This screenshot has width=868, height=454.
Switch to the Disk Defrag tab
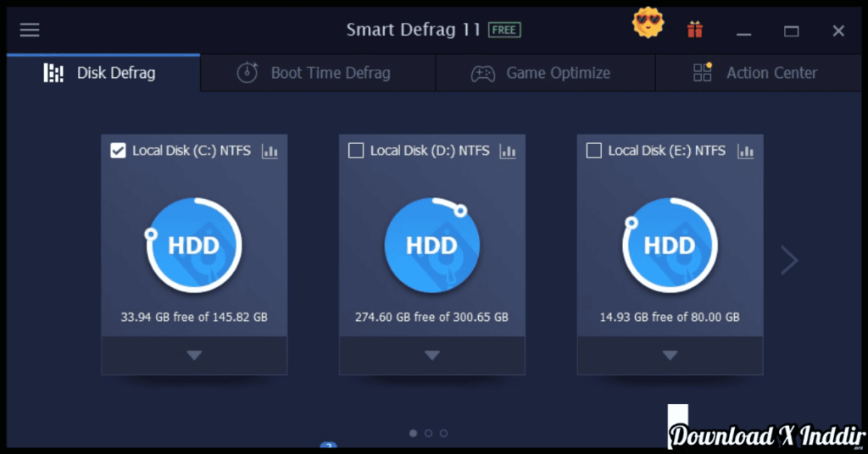point(103,73)
